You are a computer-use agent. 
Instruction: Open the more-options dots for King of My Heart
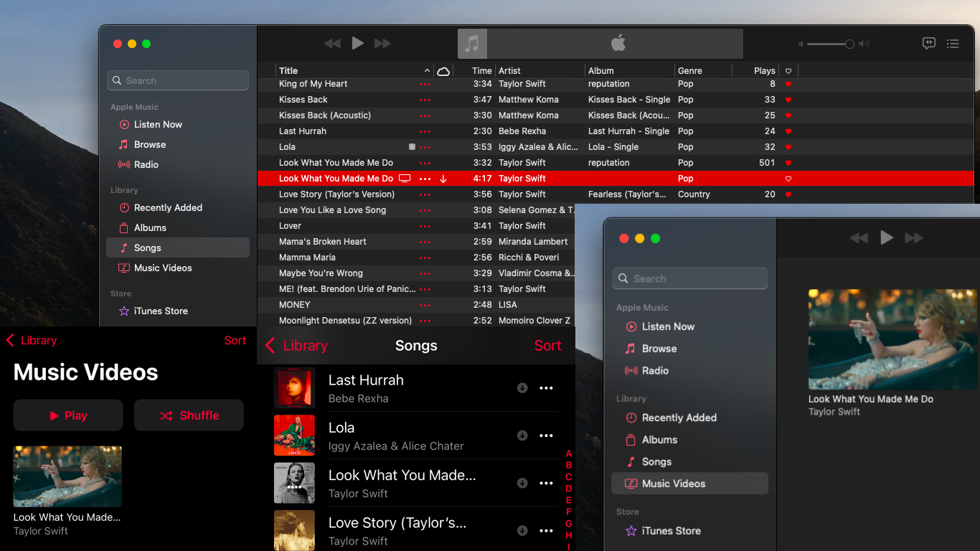tap(425, 84)
